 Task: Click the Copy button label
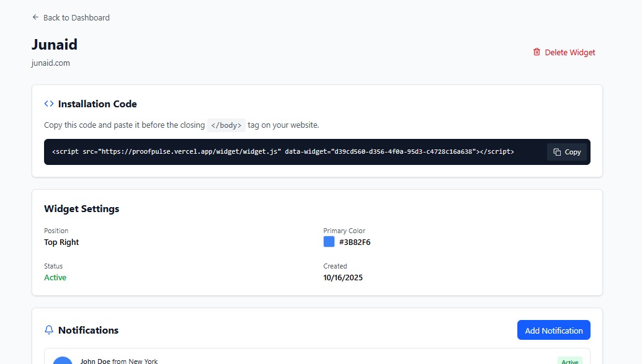click(x=573, y=152)
